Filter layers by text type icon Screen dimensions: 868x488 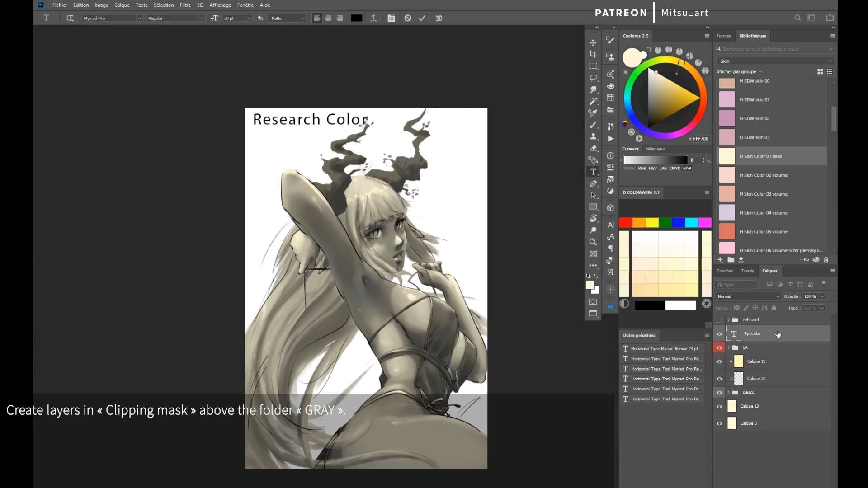790,285
